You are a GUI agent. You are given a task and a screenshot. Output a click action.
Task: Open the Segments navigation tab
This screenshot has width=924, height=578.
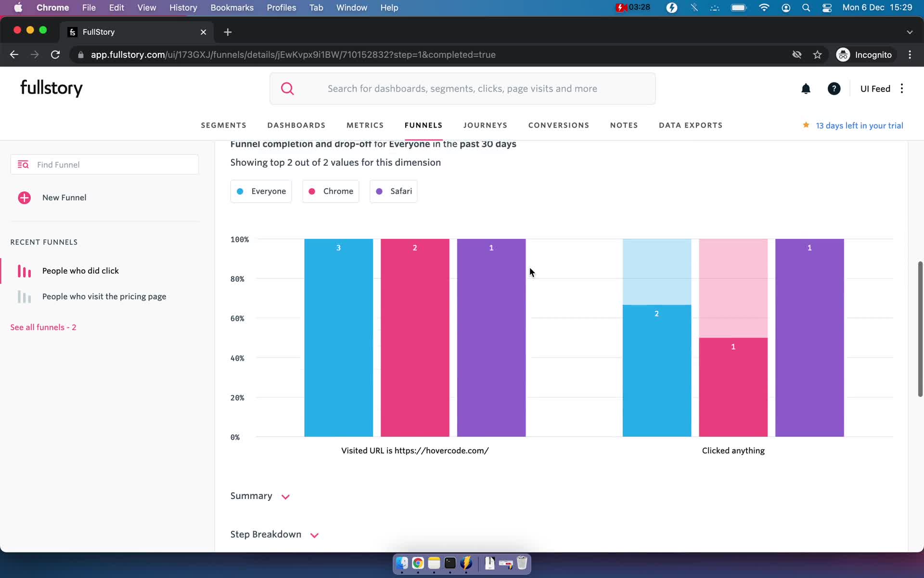click(x=223, y=125)
